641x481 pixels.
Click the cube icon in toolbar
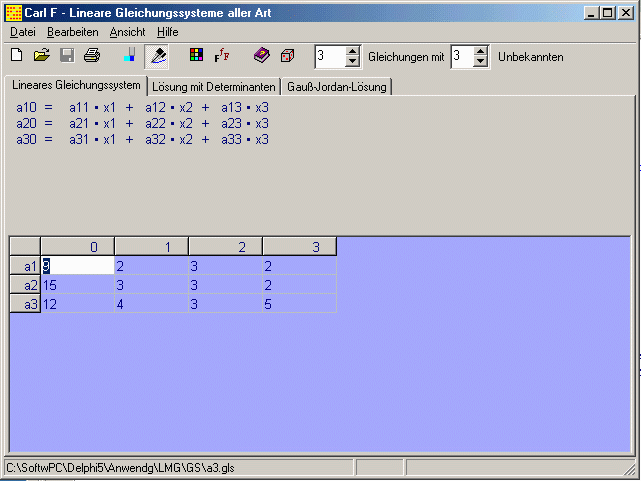click(x=287, y=56)
